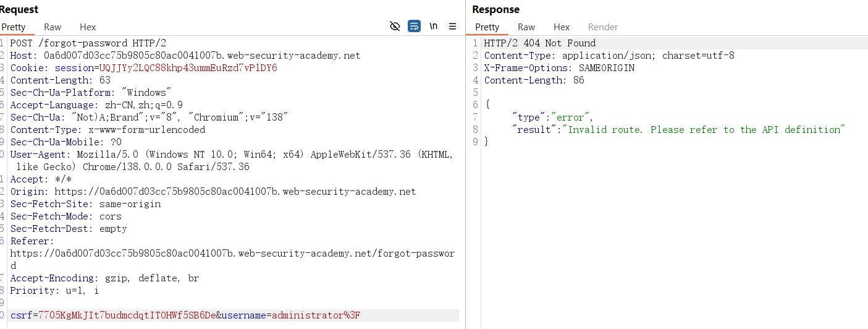Click the Host header value
This screenshot has width=868, height=329.
point(202,56)
